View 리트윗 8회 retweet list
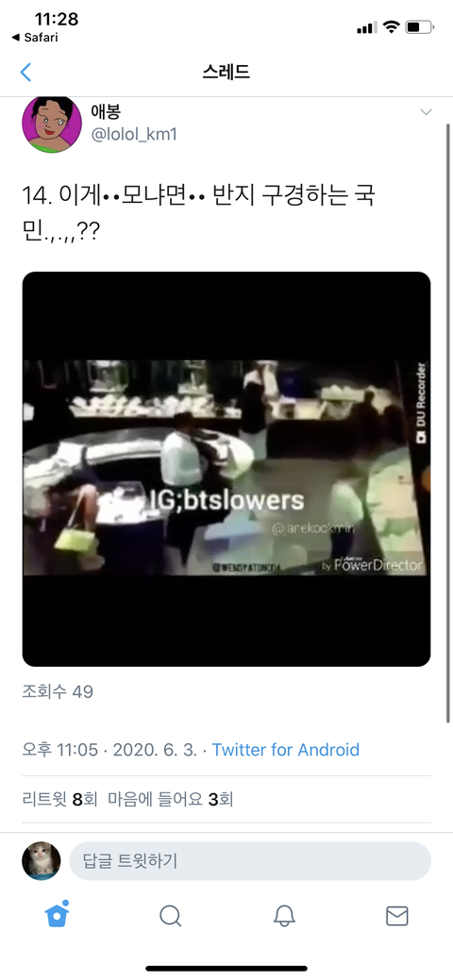This screenshot has width=453, height=980. [59, 799]
